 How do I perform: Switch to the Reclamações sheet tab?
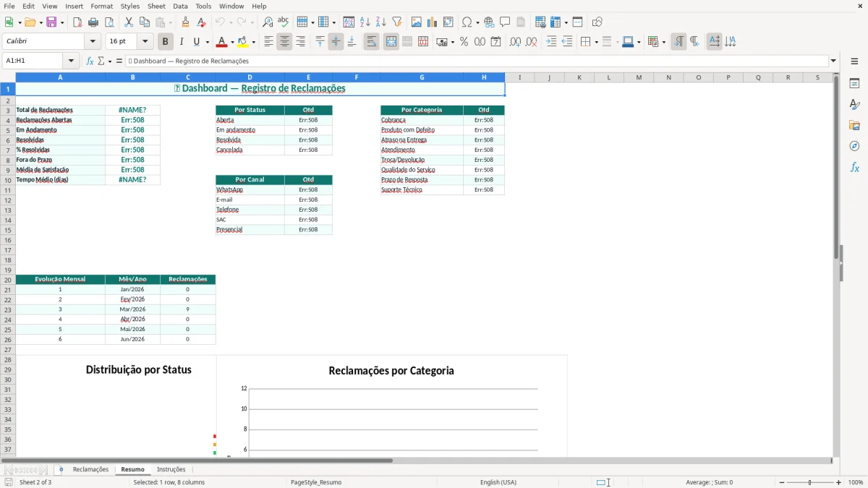click(90, 469)
